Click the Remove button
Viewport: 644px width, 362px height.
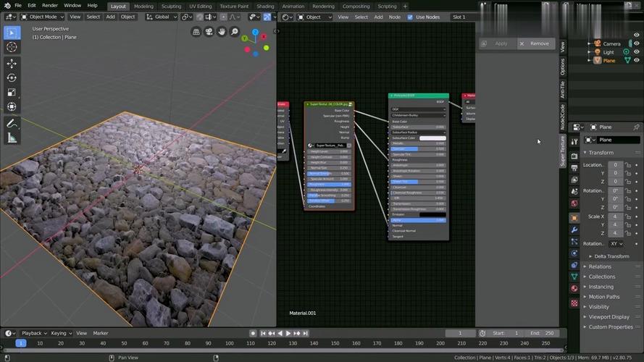[536, 43]
